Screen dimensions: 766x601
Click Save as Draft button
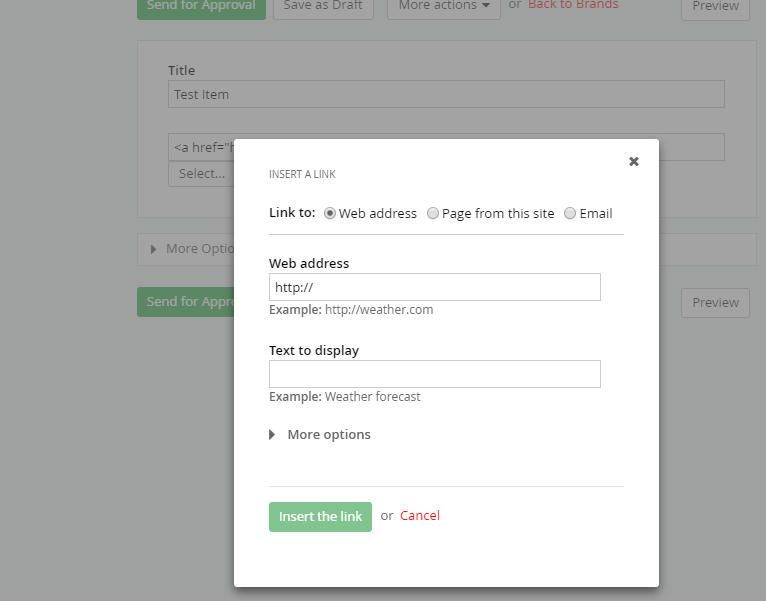[x=323, y=6]
